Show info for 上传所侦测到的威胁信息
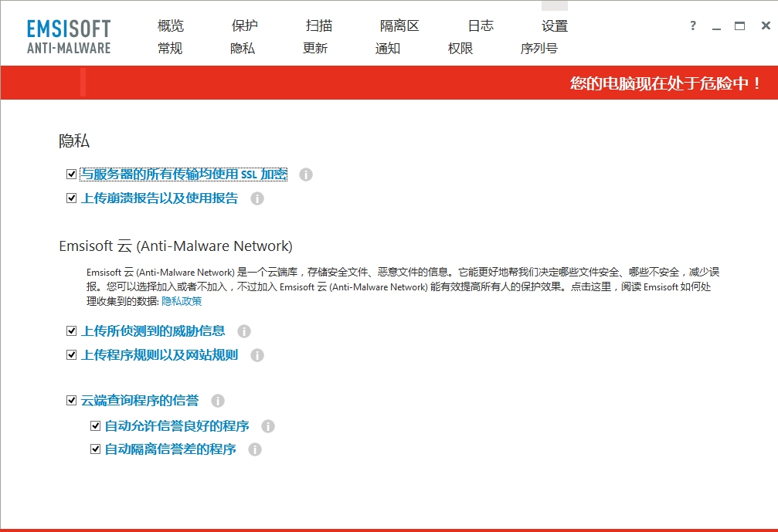 click(x=244, y=331)
